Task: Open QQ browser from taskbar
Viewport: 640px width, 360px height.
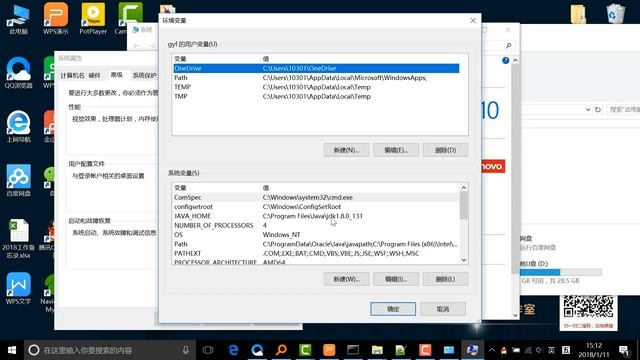Action: click(x=257, y=350)
